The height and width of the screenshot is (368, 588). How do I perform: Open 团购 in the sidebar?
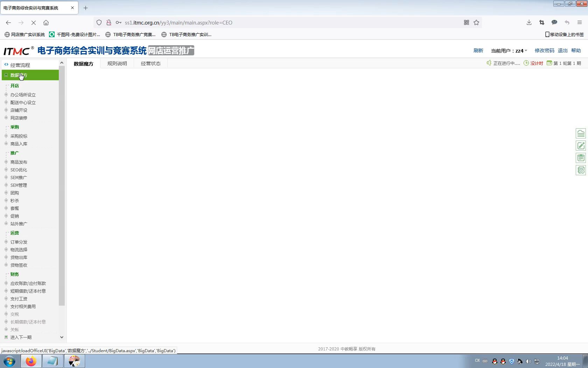tap(15, 193)
